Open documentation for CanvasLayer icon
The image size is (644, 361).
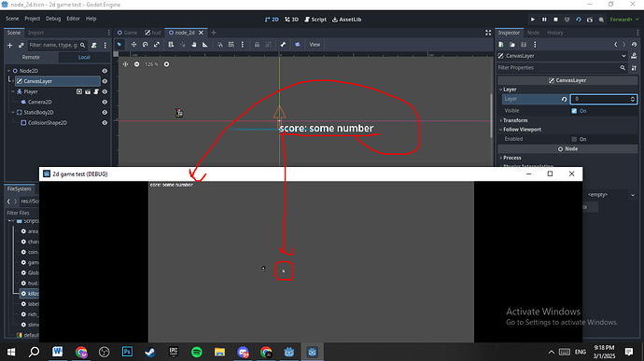634,56
